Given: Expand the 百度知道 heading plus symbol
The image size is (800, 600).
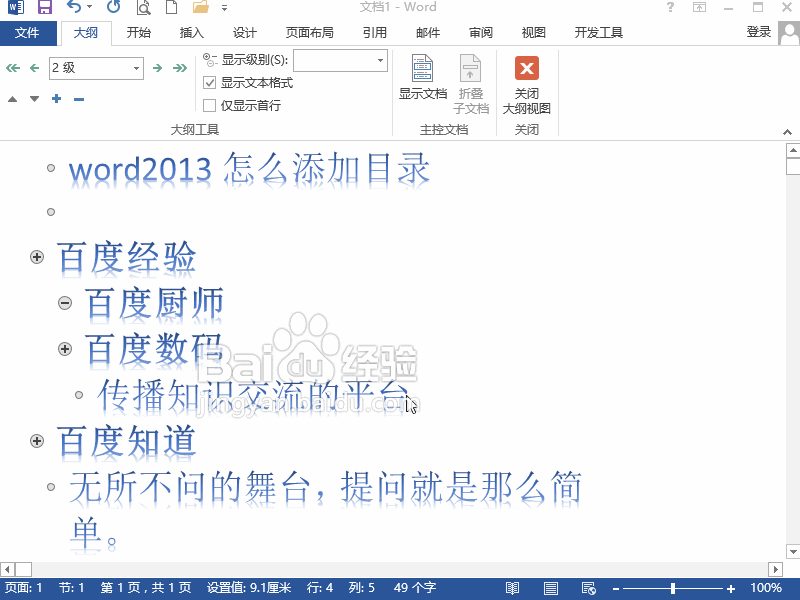Looking at the screenshot, I should 37,441.
